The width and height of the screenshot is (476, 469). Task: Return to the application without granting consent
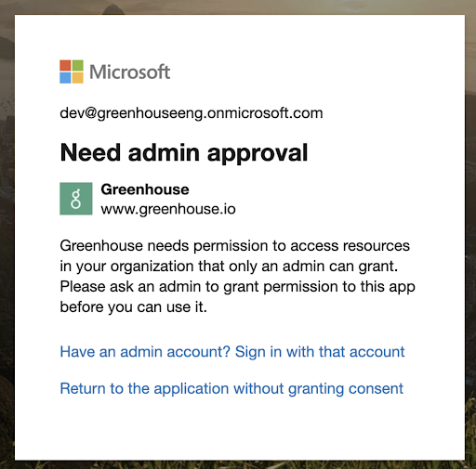tap(231, 389)
